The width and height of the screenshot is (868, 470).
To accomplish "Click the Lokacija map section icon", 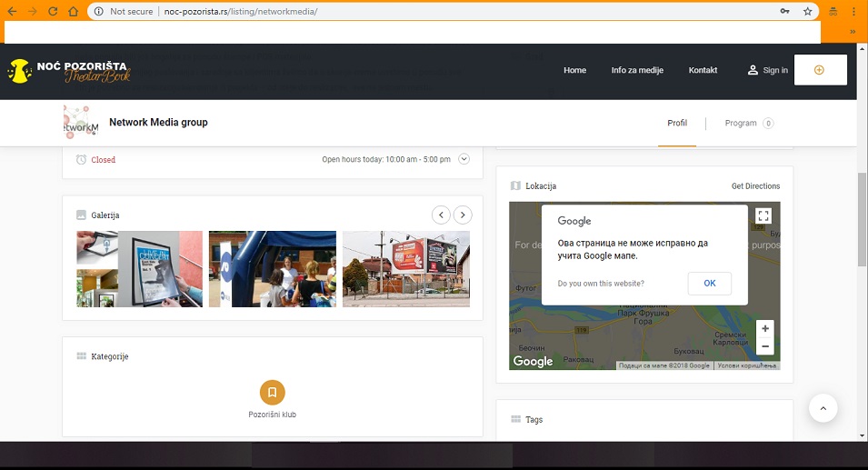I will 515,186.
